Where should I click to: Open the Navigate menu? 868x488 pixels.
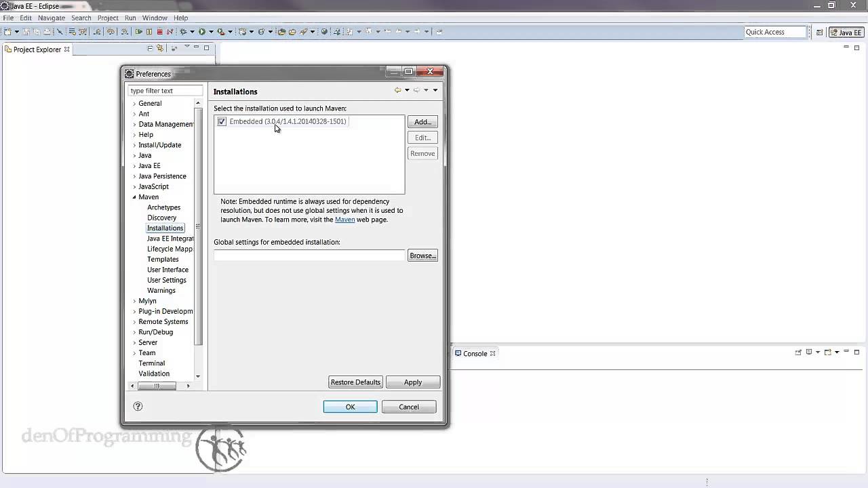click(x=52, y=18)
